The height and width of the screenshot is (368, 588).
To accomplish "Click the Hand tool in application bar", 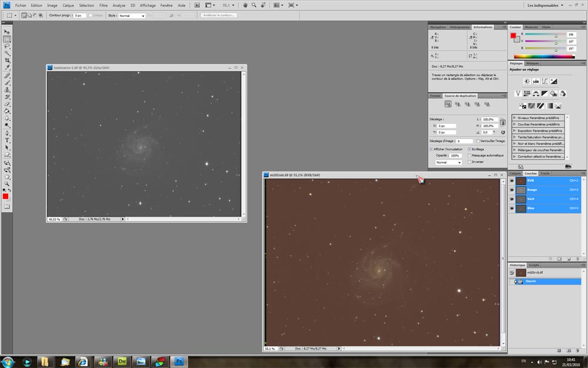I will 245,5.
